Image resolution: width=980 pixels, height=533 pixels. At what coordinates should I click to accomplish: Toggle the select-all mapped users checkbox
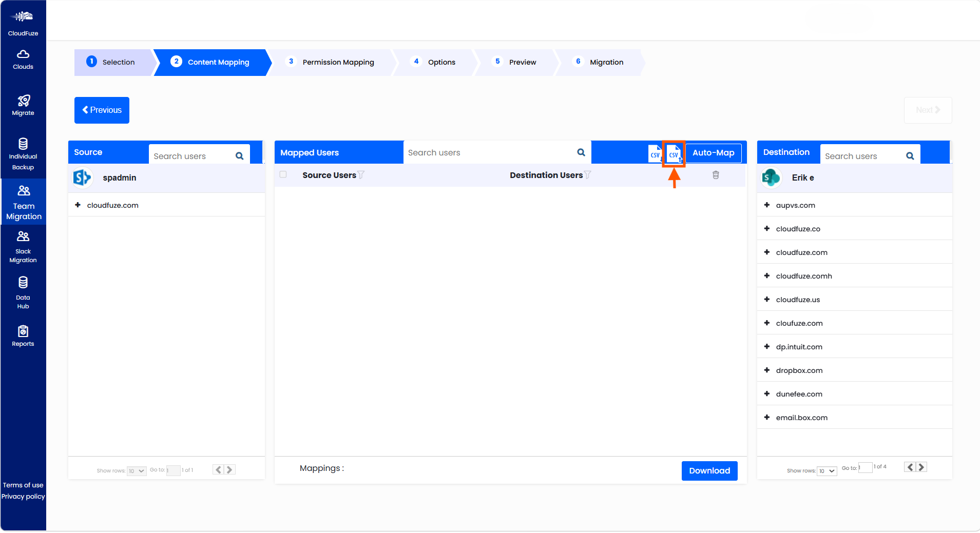[x=283, y=174]
